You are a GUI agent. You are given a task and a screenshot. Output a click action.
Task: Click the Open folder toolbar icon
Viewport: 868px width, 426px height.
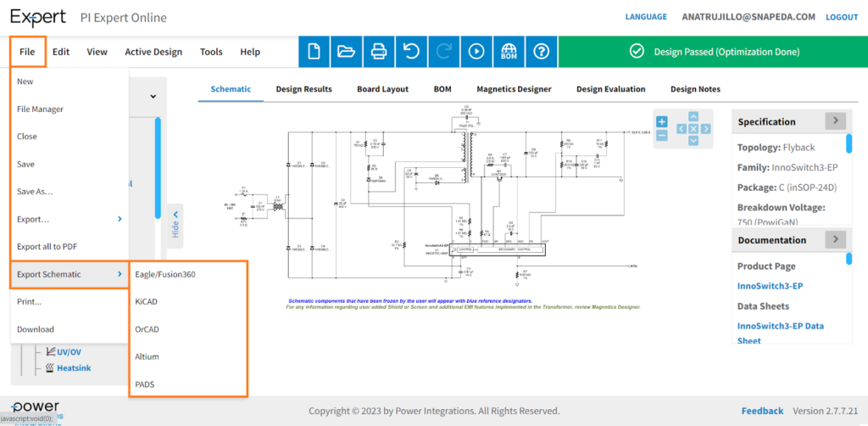346,52
